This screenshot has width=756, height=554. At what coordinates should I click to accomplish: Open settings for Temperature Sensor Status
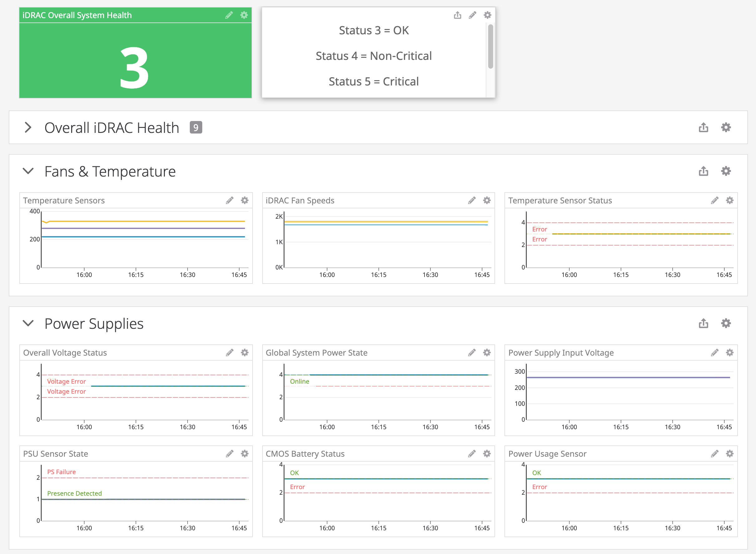pos(730,200)
